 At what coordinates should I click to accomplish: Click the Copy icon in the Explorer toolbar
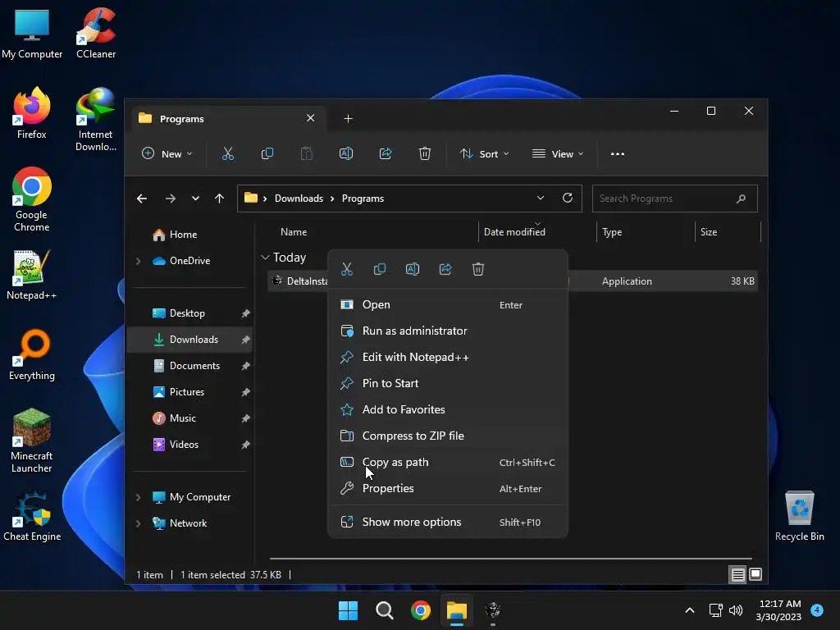tap(267, 153)
